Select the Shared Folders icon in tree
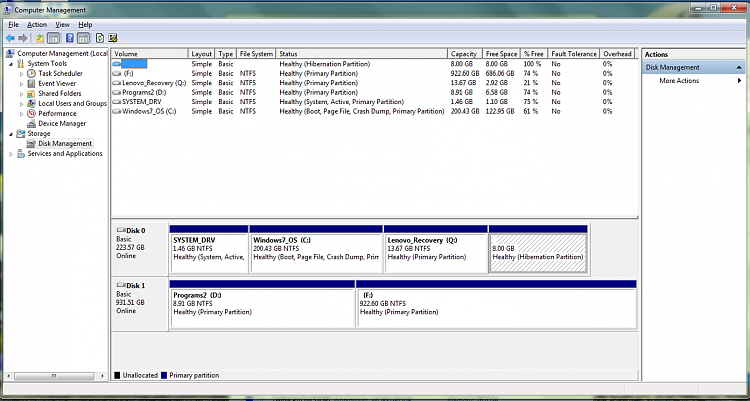Viewport: 750px width, 401px height. coord(32,93)
